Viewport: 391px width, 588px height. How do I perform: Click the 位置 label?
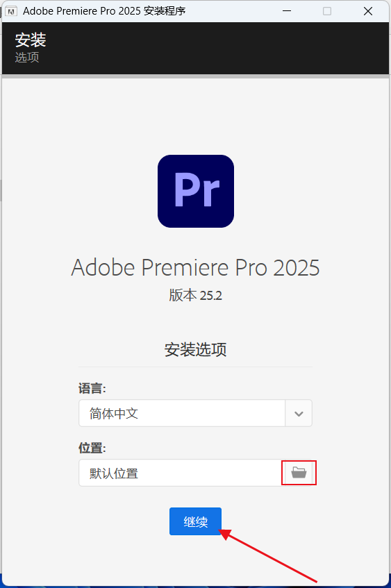pos(92,448)
